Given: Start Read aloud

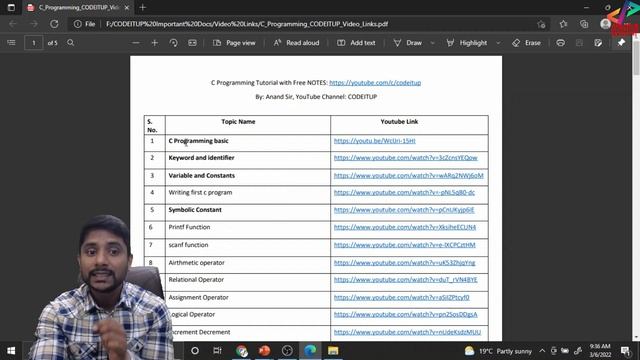Looking at the screenshot, I should click(296, 42).
